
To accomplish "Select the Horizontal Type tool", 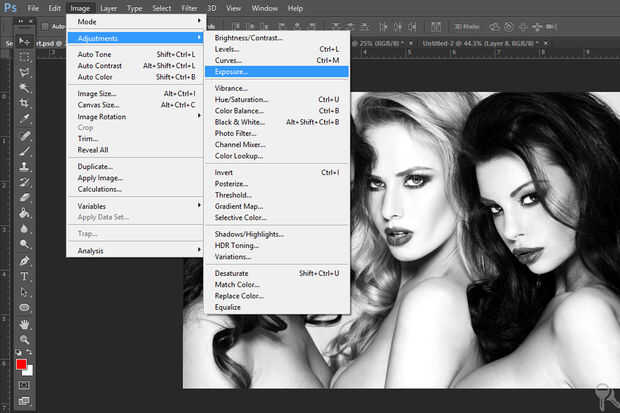I will point(24,276).
